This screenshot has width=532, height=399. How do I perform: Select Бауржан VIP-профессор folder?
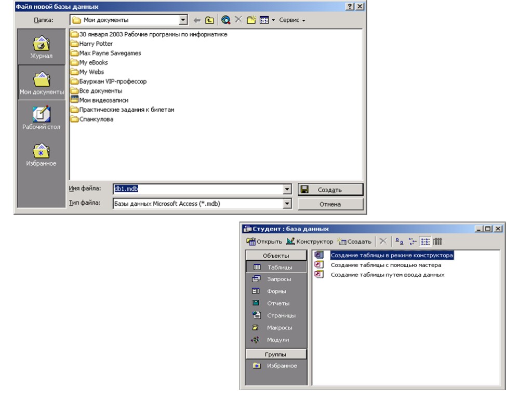point(108,82)
